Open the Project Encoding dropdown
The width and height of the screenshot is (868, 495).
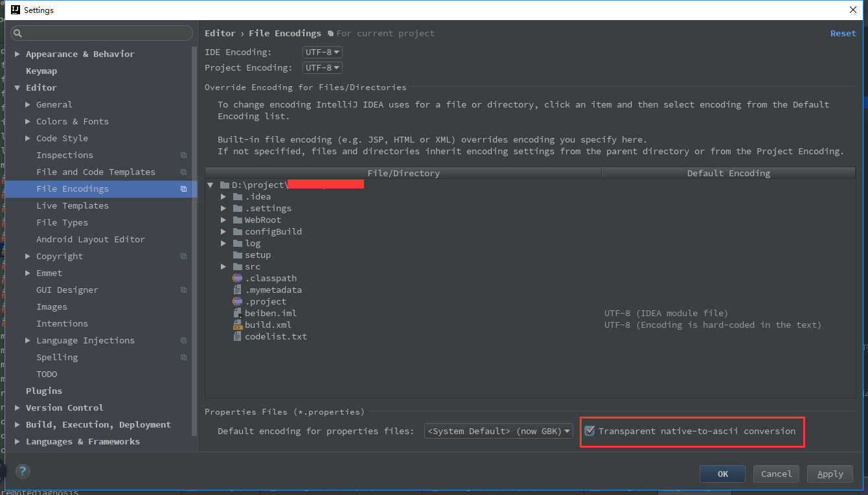point(322,67)
